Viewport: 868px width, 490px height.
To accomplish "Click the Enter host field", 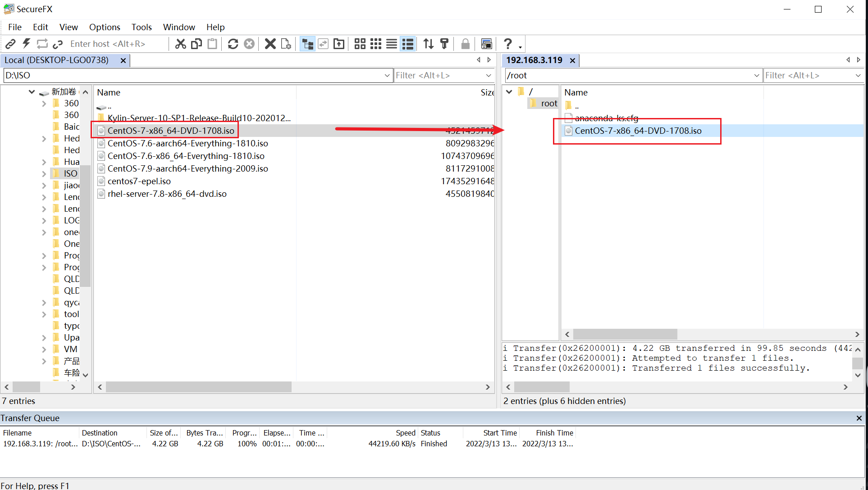I will 116,44.
